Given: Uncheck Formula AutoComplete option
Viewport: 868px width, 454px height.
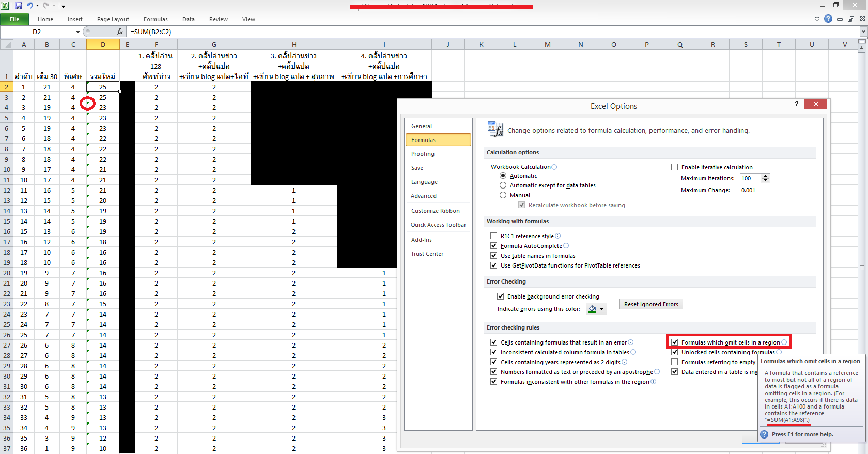Looking at the screenshot, I should click(x=494, y=246).
